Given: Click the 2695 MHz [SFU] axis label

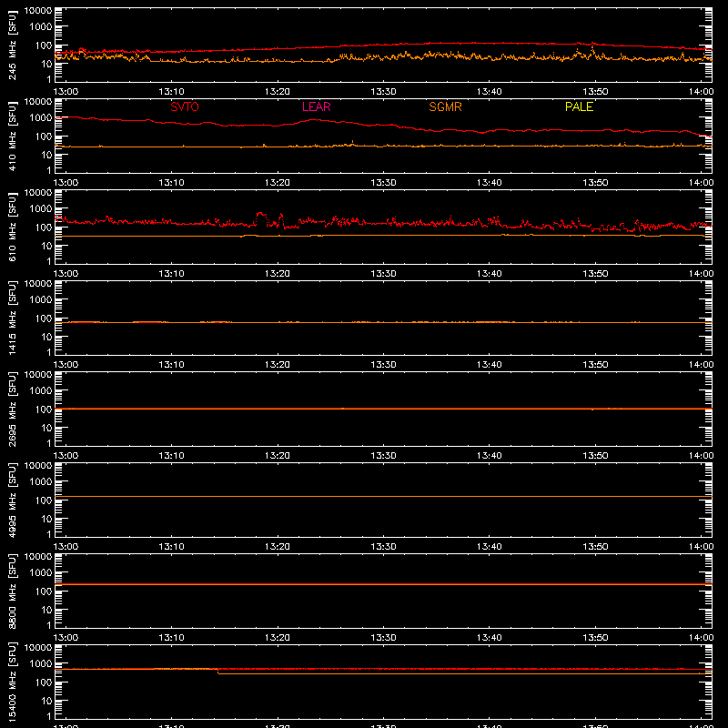Looking at the screenshot, I should pyautogui.click(x=12, y=409).
